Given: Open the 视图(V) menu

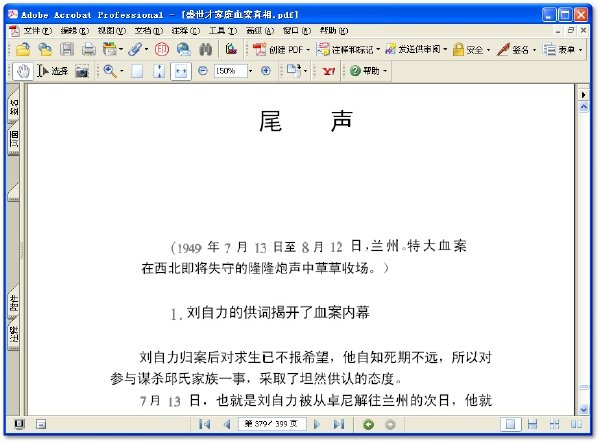Looking at the screenshot, I should pyautogui.click(x=111, y=31).
